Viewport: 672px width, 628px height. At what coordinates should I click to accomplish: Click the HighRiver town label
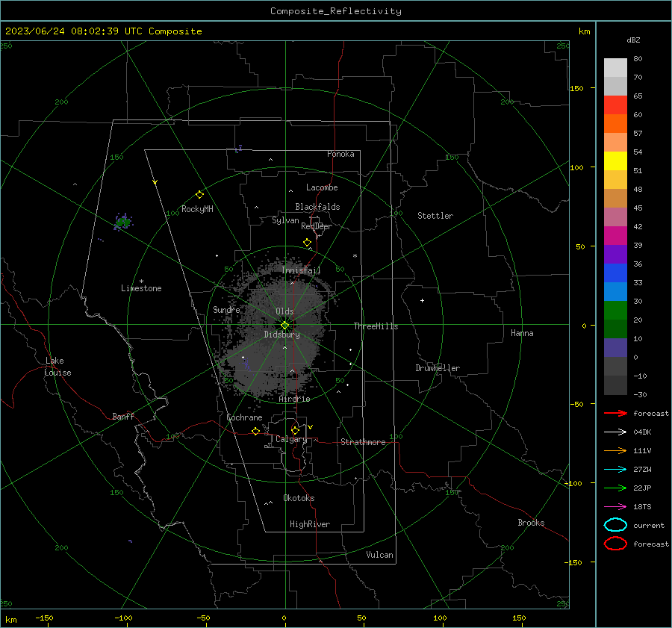click(310, 524)
